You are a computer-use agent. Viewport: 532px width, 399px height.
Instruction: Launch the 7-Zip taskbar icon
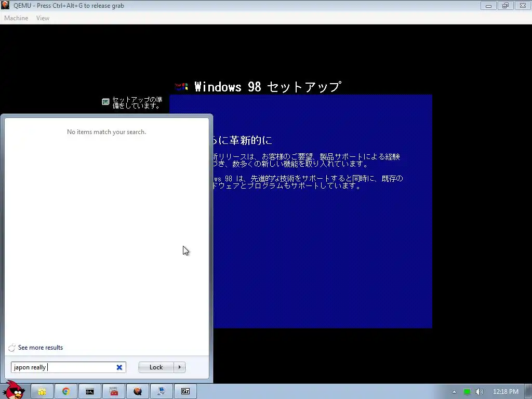[x=185, y=392]
